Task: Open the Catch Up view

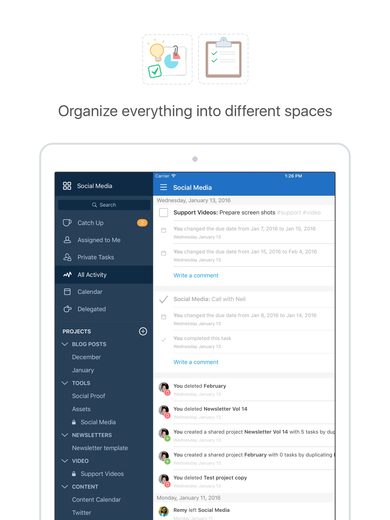Action: pyautogui.click(x=104, y=223)
